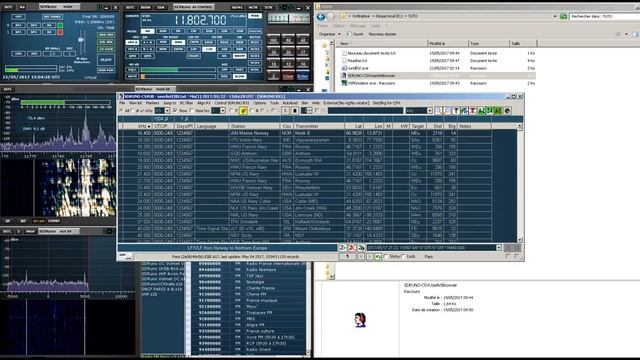Toggle MUTE in SDRuno RX Control

[x=132, y=76]
